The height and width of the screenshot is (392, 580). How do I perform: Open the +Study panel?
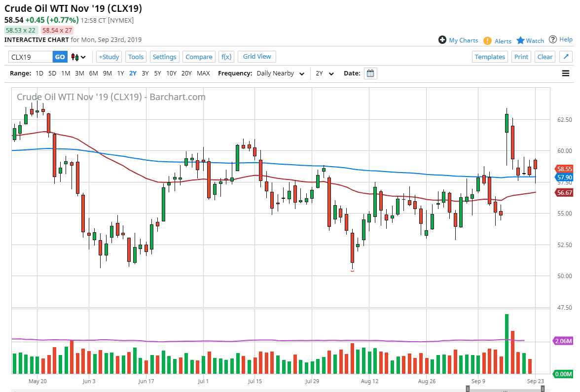[x=109, y=57]
